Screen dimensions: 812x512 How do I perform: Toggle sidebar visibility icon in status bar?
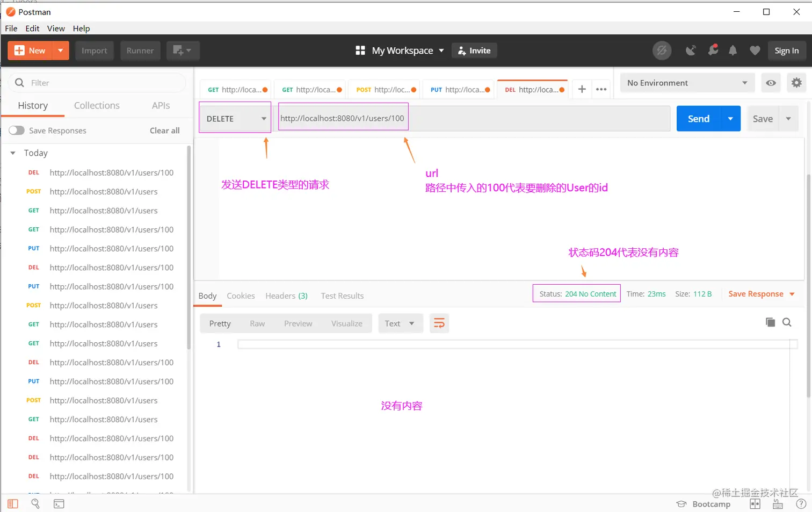point(13,504)
